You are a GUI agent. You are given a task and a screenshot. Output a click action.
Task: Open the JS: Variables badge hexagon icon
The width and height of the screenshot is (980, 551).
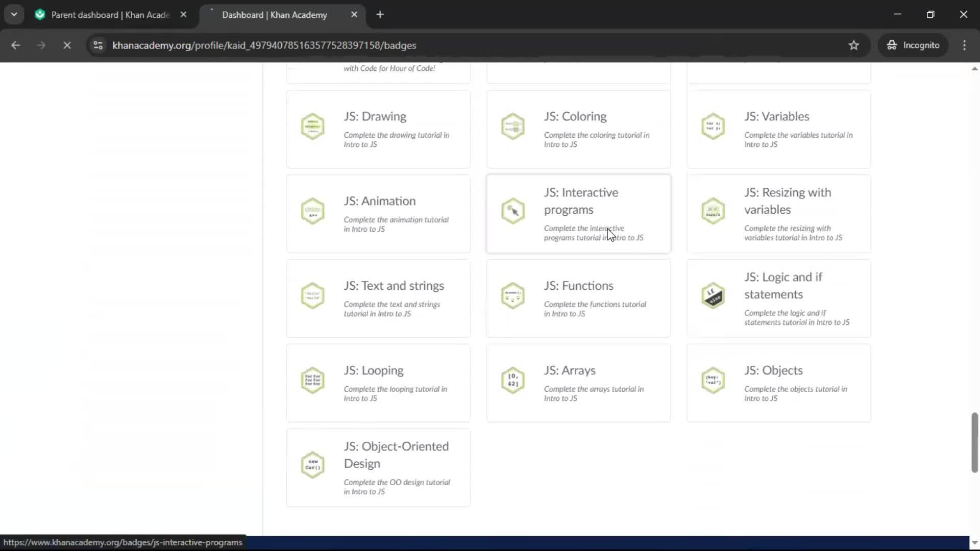[x=713, y=126]
